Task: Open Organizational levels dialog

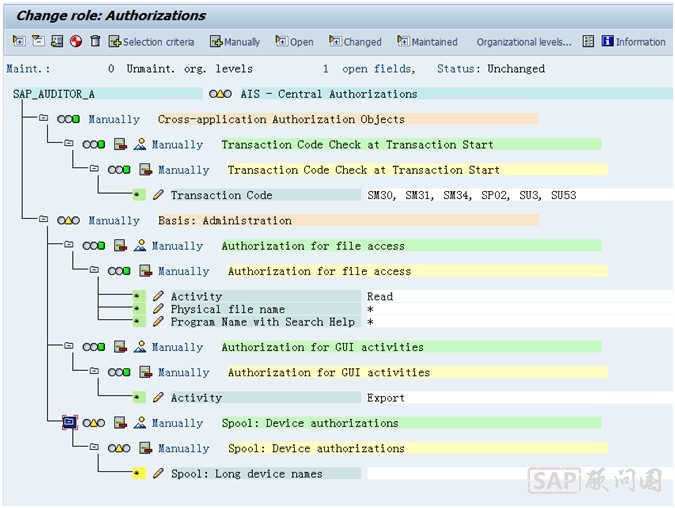Action: [x=524, y=42]
